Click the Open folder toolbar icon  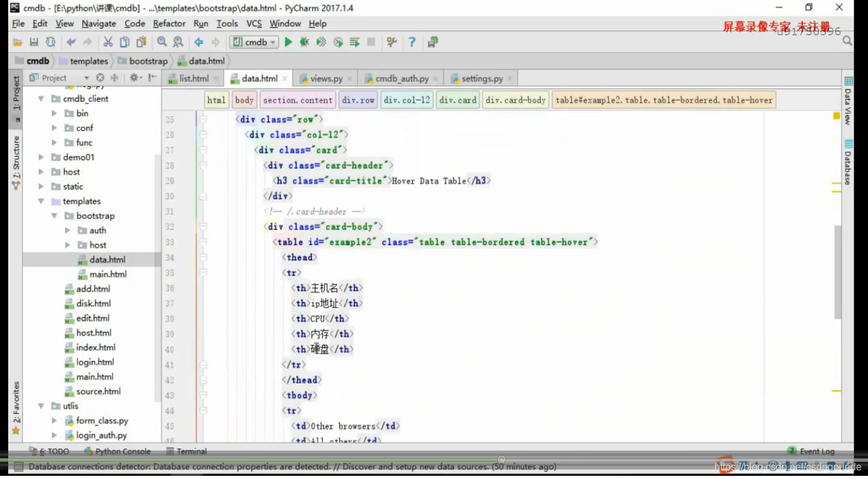(17, 42)
